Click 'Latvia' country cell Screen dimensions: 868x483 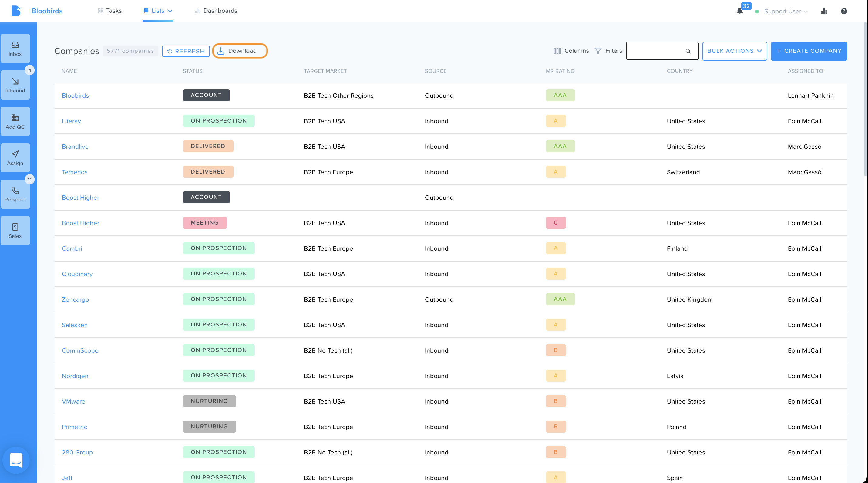675,376
